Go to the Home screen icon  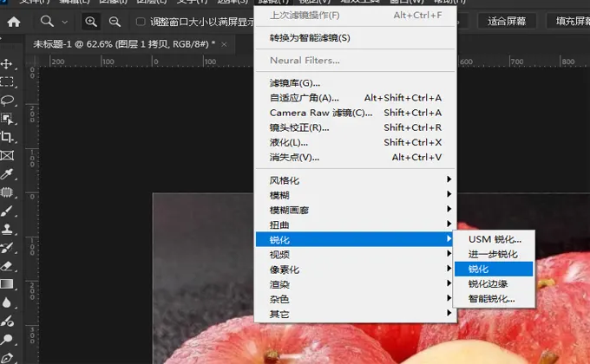pyautogui.click(x=14, y=22)
